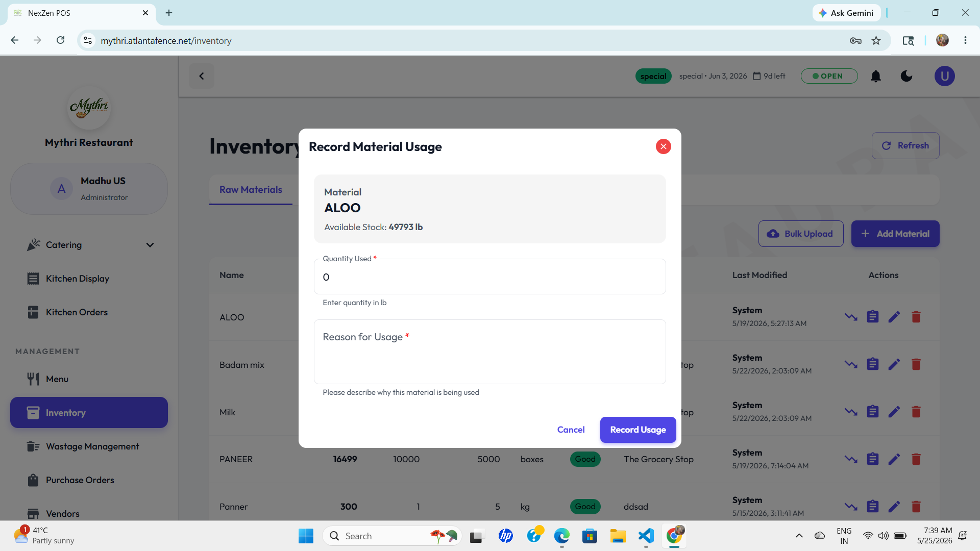Viewport: 980px width, 551px height.
Task: Click the OPEN status badge
Action: pos(829,76)
